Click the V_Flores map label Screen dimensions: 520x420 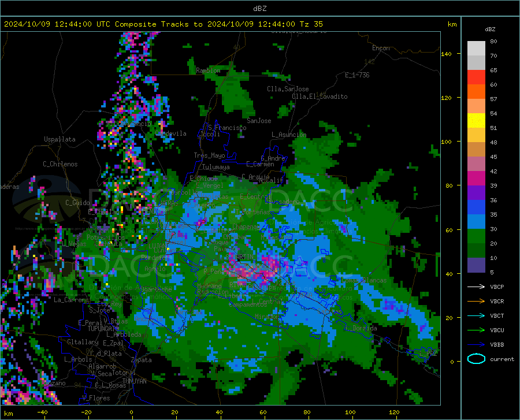[96, 398]
